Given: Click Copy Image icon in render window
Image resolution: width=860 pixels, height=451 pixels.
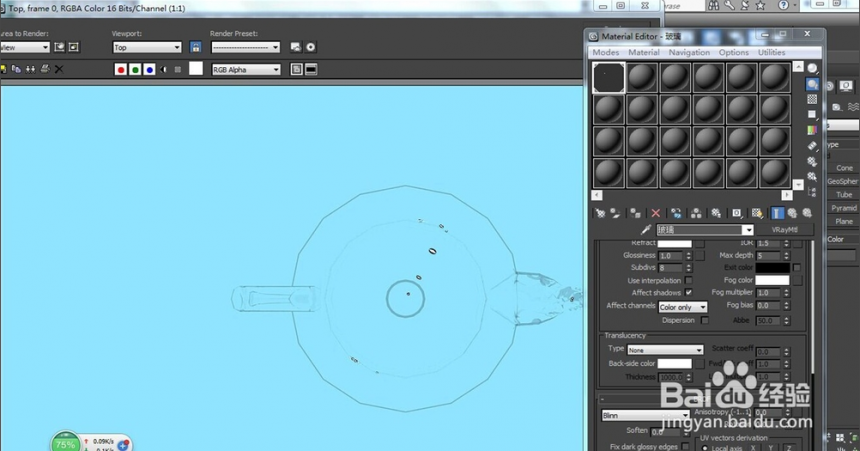Looking at the screenshot, I should 16,69.
